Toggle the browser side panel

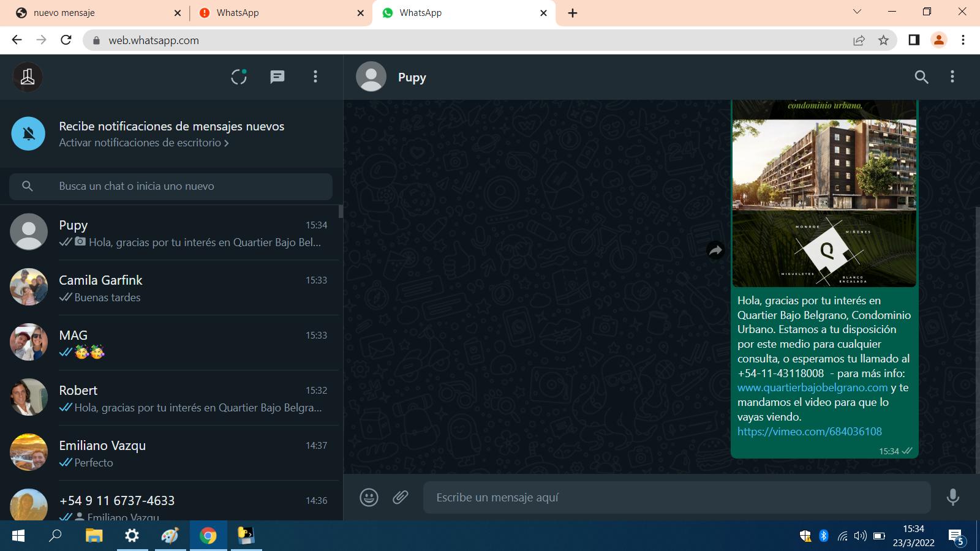tap(914, 40)
